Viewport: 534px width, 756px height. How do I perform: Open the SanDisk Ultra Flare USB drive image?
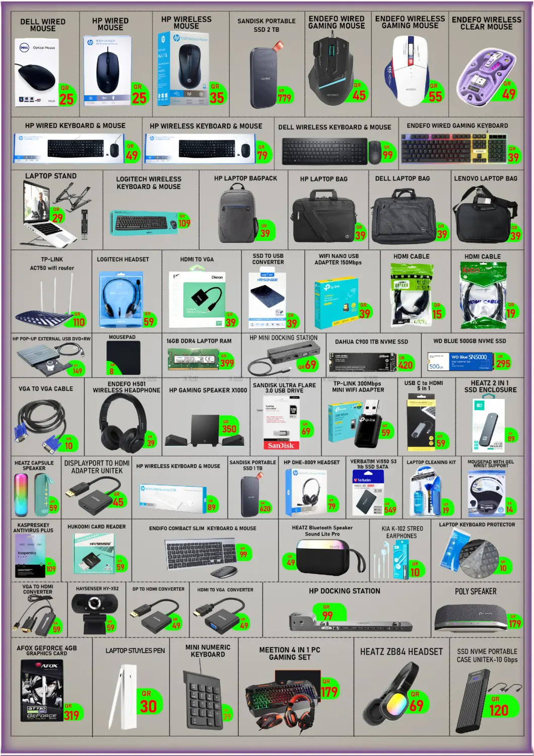pyautogui.click(x=281, y=422)
